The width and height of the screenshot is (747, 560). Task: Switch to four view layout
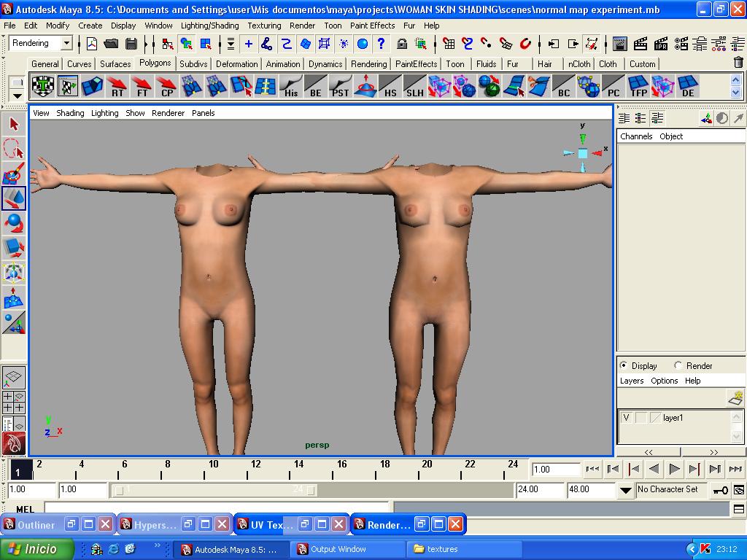pyautogui.click(x=14, y=402)
